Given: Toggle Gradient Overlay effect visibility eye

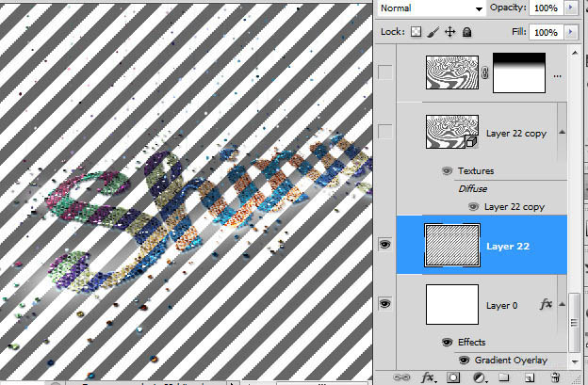Looking at the screenshot, I should click(x=464, y=361).
